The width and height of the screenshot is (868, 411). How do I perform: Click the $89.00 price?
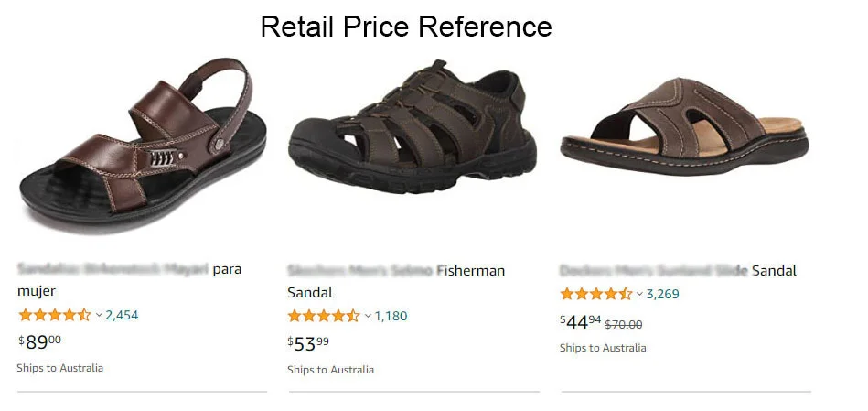(40, 341)
